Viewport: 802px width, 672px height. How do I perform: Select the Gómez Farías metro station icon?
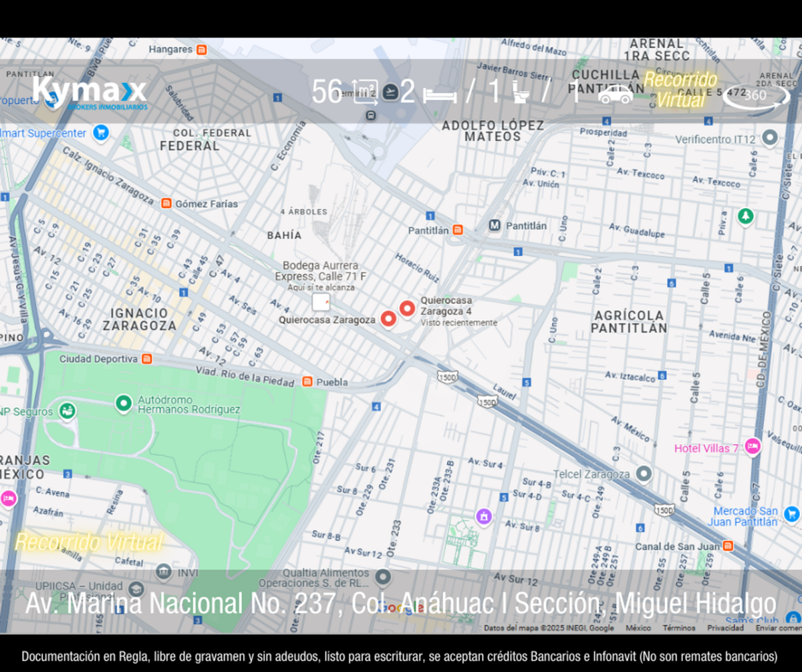pos(166,204)
